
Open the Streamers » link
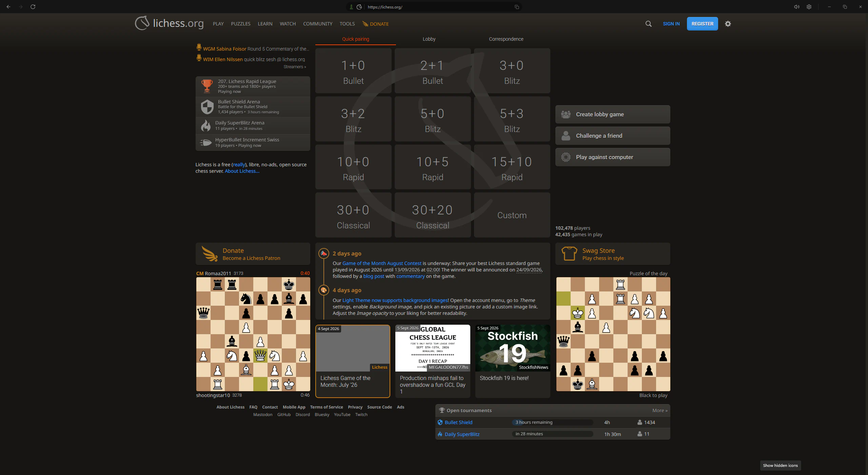click(295, 67)
